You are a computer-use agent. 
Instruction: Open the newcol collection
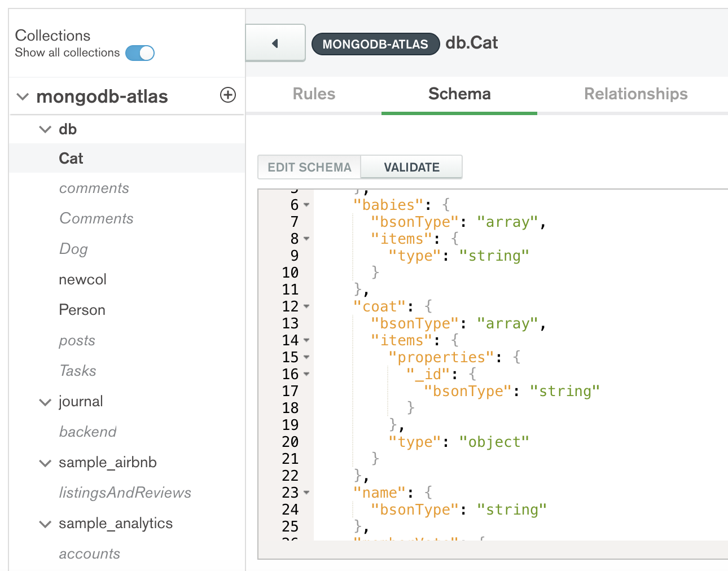click(x=82, y=279)
